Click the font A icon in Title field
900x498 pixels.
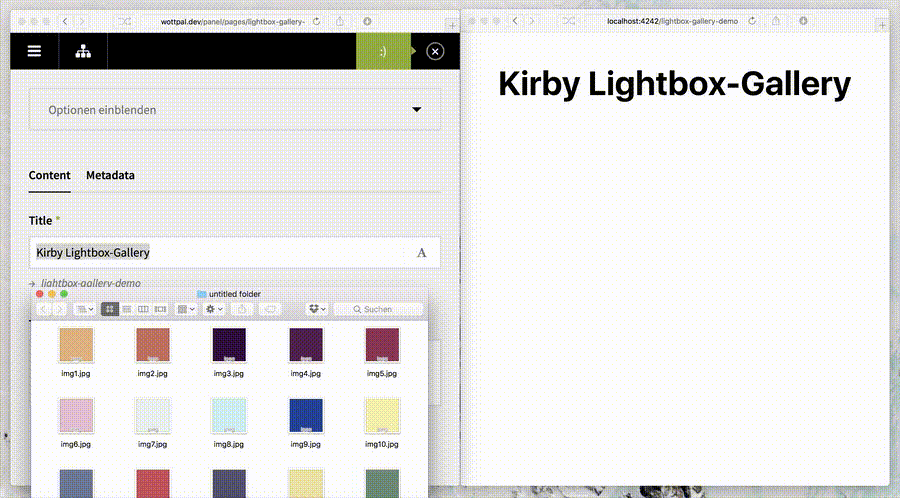pos(421,252)
